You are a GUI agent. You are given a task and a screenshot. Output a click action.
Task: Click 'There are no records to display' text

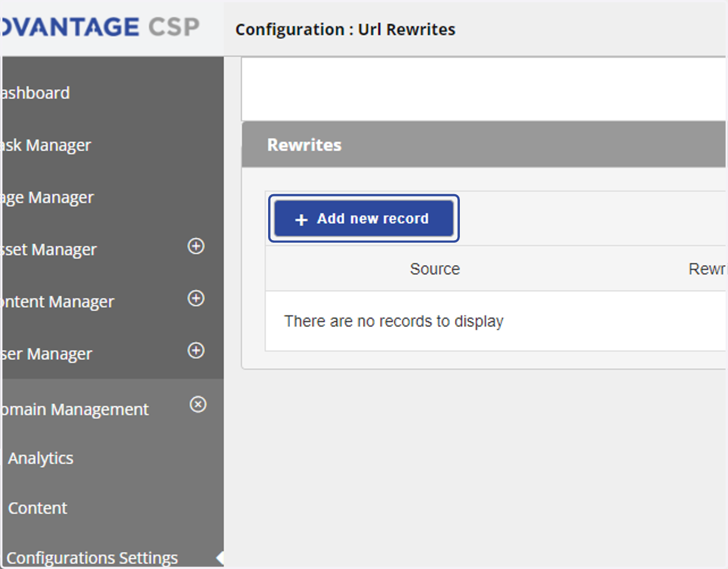click(x=394, y=321)
